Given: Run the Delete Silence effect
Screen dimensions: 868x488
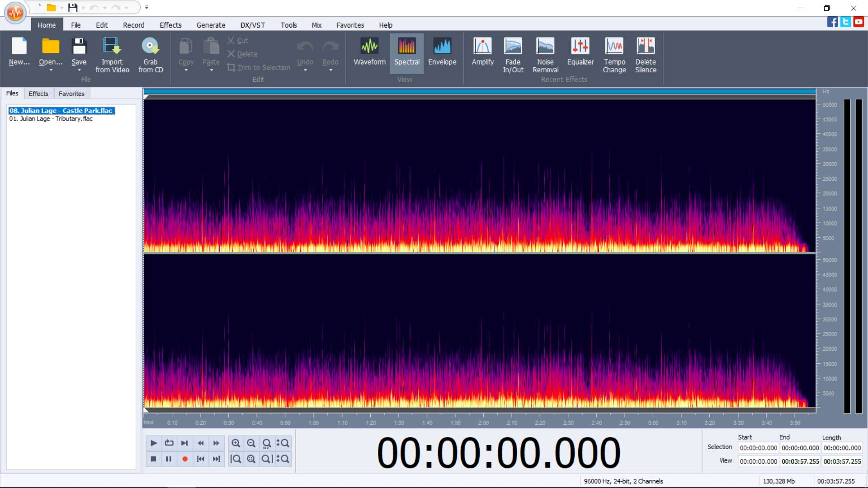Looking at the screenshot, I should tap(646, 55).
